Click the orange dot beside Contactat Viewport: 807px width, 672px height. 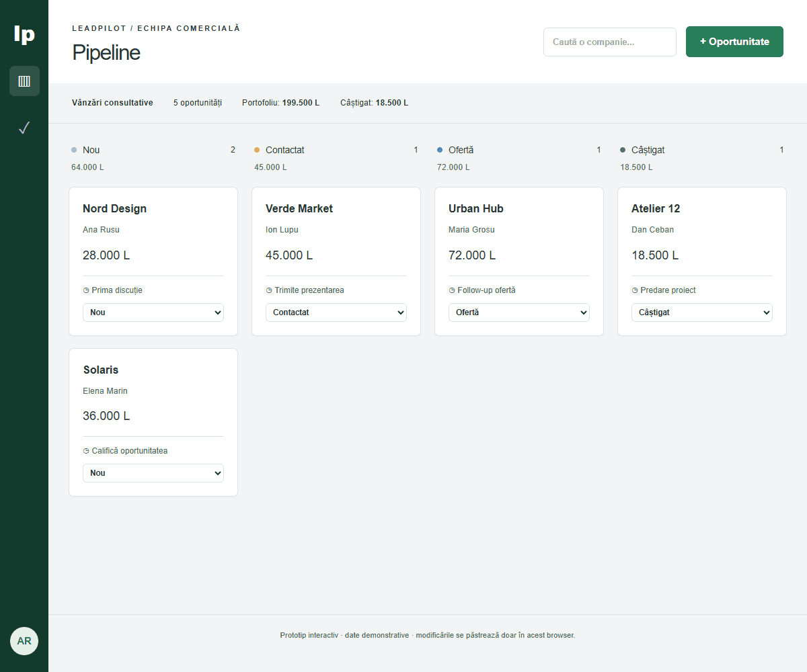(257, 150)
